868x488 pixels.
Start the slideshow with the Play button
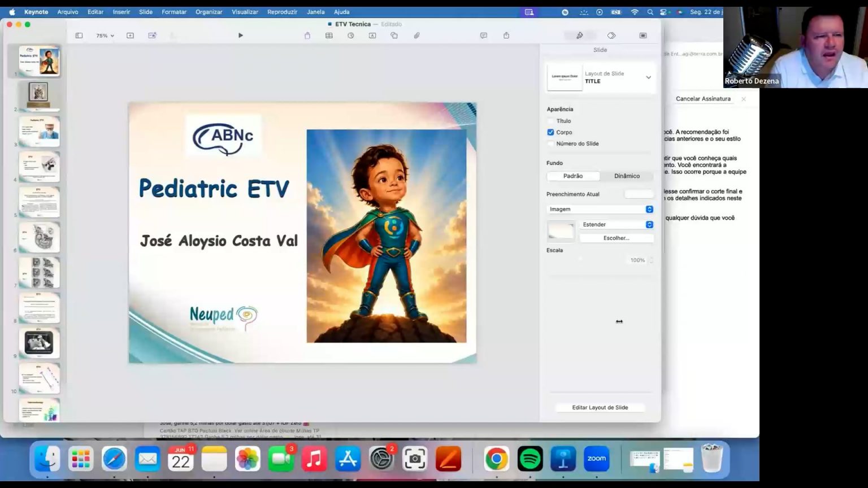[240, 36]
